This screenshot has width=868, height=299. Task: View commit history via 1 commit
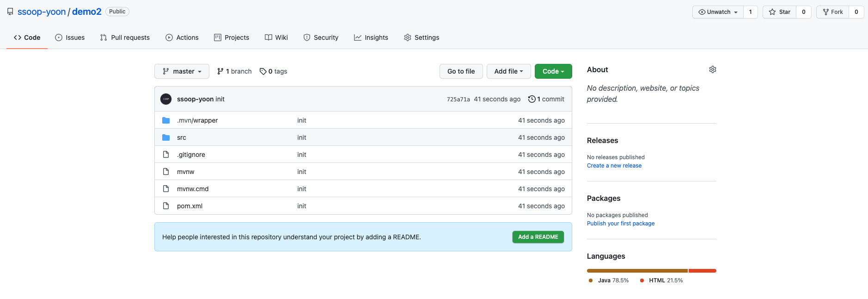(x=546, y=99)
